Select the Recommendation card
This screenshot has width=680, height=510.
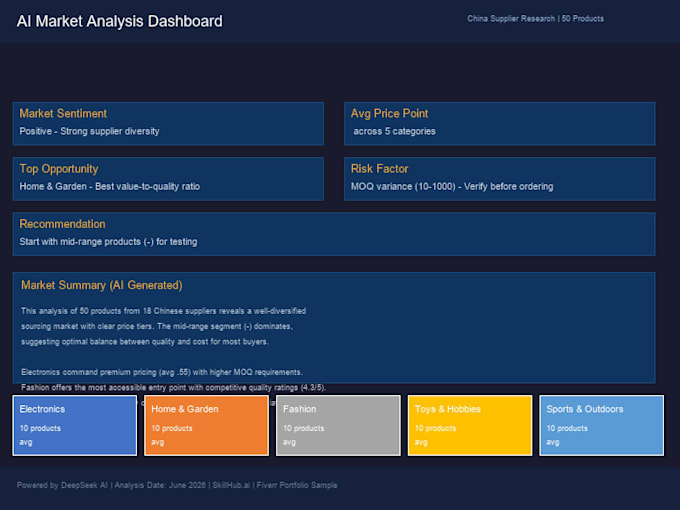(x=334, y=234)
